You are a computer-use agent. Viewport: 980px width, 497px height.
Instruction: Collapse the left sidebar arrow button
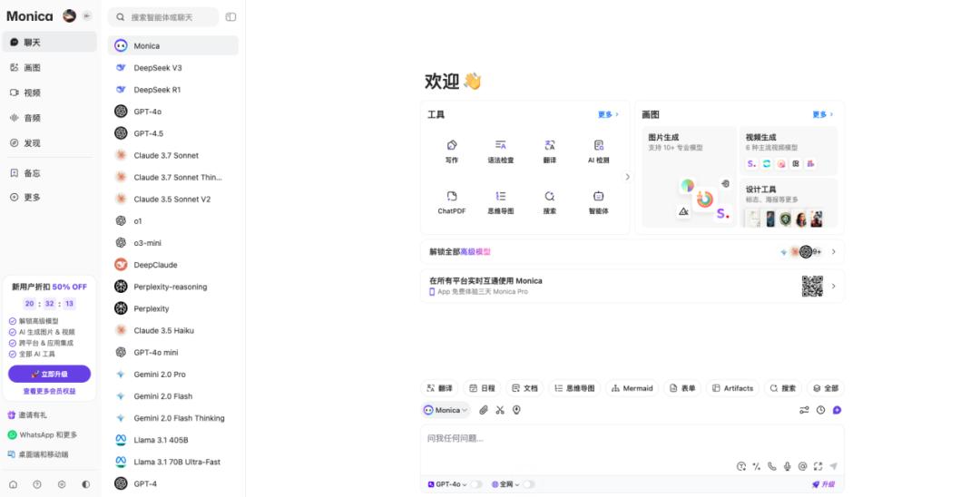pos(87,16)
